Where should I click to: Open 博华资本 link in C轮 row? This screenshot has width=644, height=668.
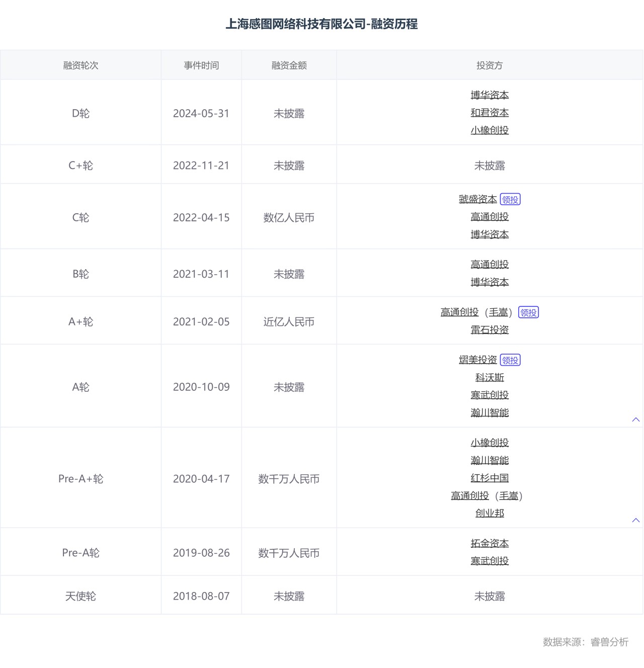pyautogui.click(x=490, y=234)
